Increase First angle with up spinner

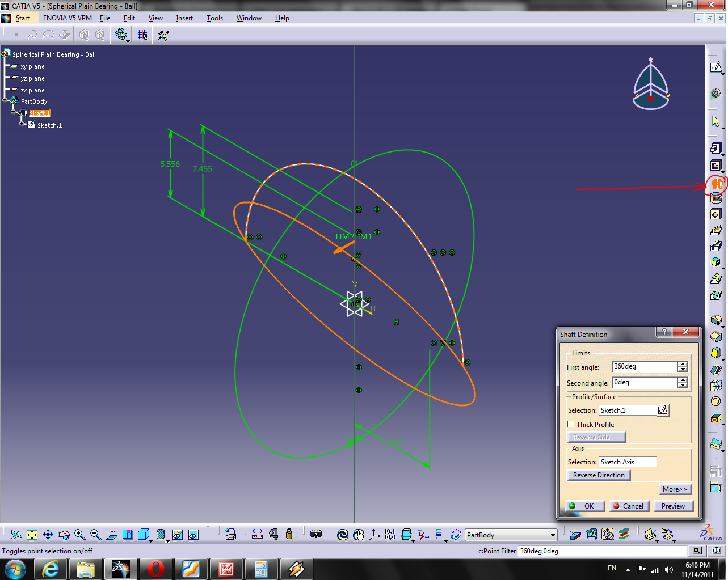(x=683, y=364)
